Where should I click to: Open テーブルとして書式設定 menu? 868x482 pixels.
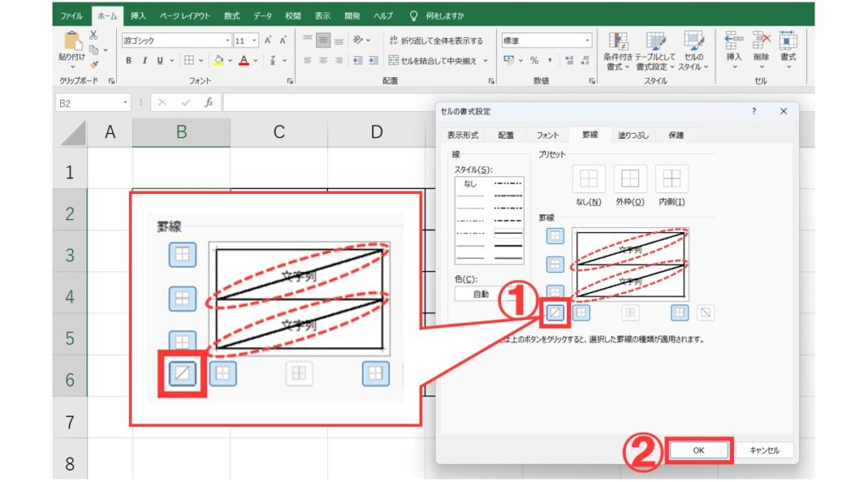point(655,52)
